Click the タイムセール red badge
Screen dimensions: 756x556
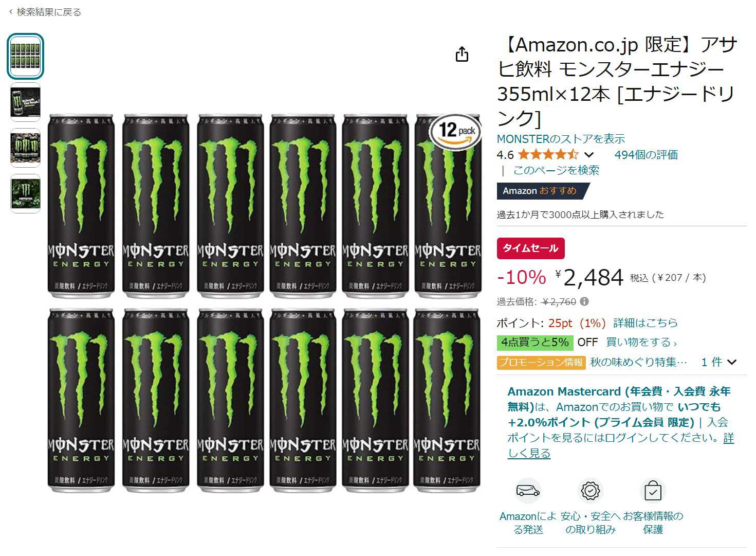click(x=530, y=248)
